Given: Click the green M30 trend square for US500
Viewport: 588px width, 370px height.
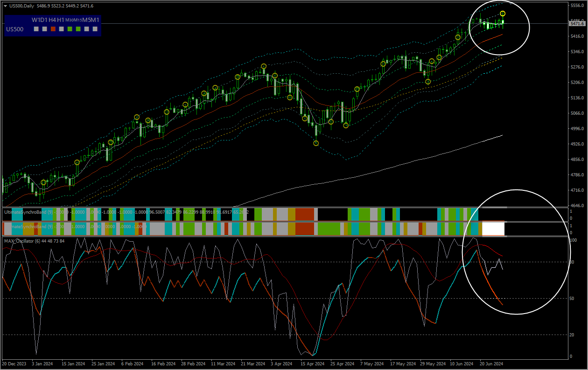Looking at the screenshot, I should pos(70,29).
